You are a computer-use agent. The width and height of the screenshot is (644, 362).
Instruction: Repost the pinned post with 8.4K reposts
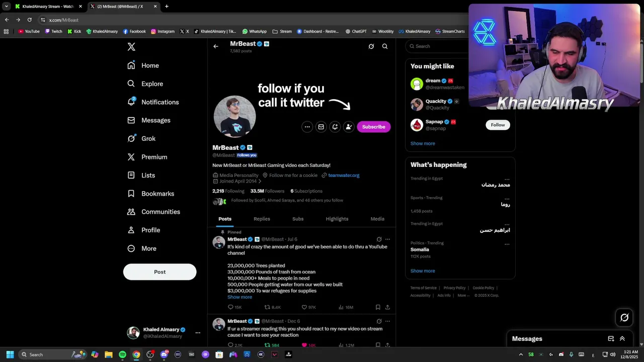point(273,307)
